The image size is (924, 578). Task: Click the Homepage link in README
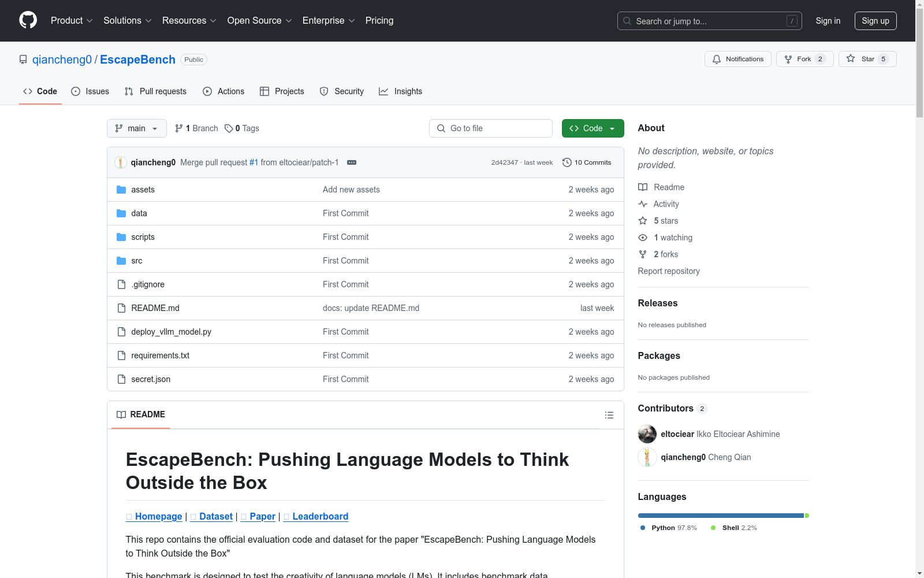click(x=154, y=517)
